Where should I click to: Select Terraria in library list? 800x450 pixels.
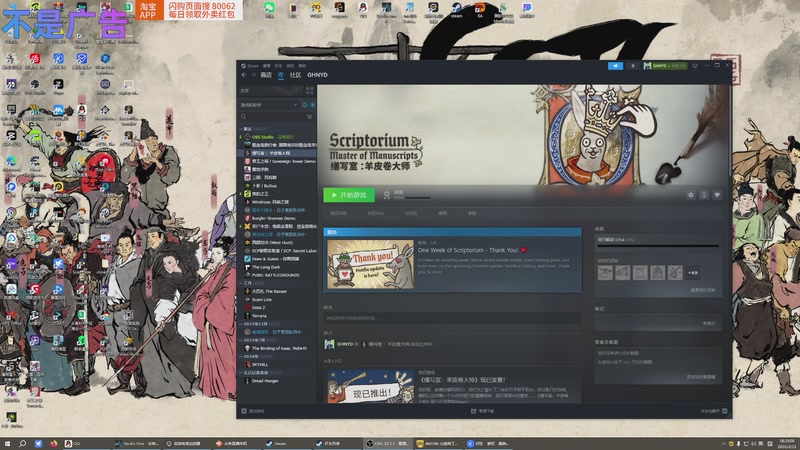click(278, 316)
